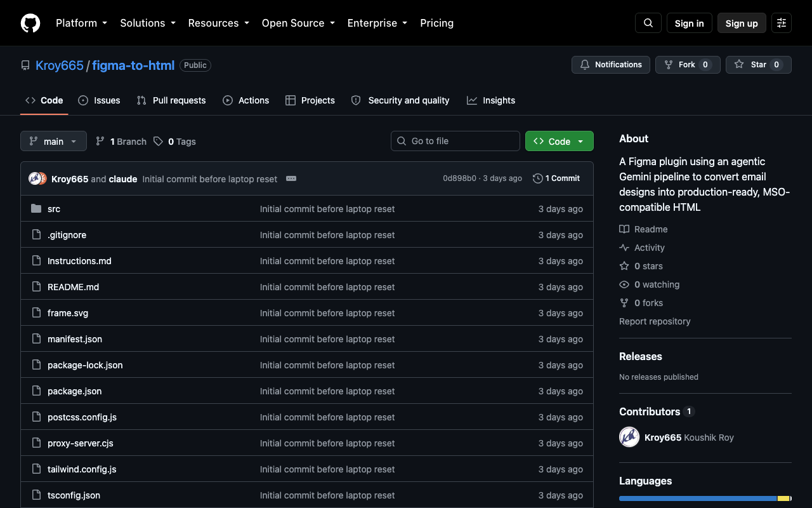
Task: Click the blue segment of Languages bar
Action: point(698,498)
